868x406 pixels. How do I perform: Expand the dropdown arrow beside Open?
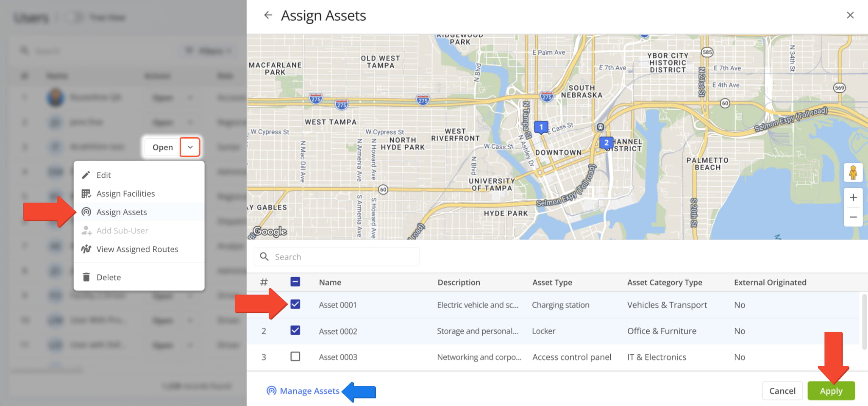(x=190, y=147)
